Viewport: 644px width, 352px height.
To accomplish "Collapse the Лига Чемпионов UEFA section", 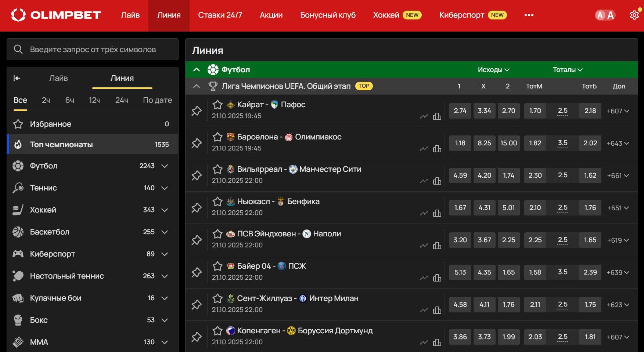I will click(x=197, y=86).
